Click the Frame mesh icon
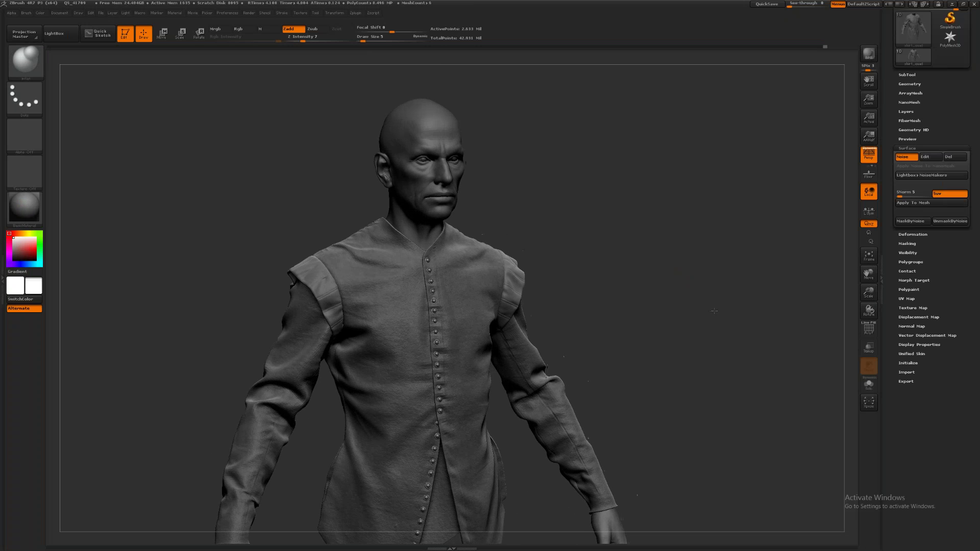The width and height of the screenshot is (980, 551). 868,255
